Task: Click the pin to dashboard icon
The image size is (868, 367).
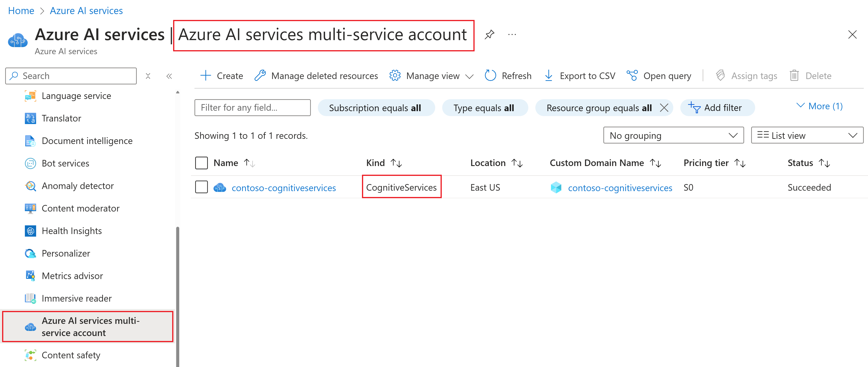Action: pyautogui.click(x=489, y=34)
